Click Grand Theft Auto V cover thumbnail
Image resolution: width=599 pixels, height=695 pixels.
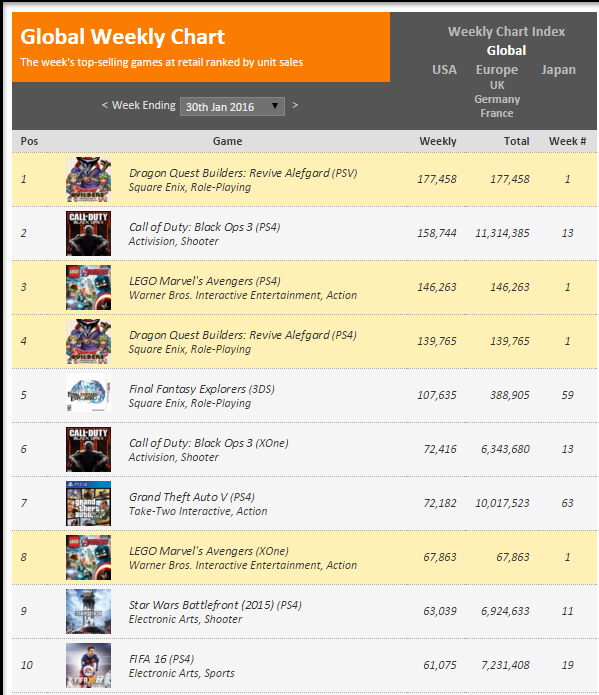click(x=88, y=504)
